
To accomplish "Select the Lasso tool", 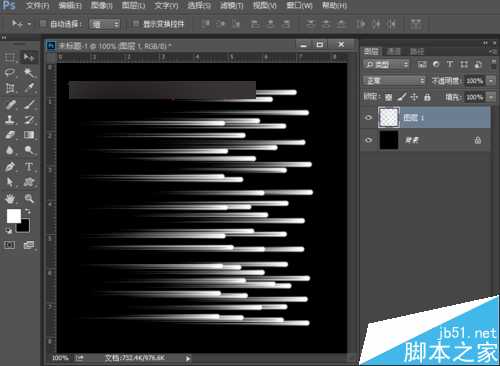I will [10, 73].
